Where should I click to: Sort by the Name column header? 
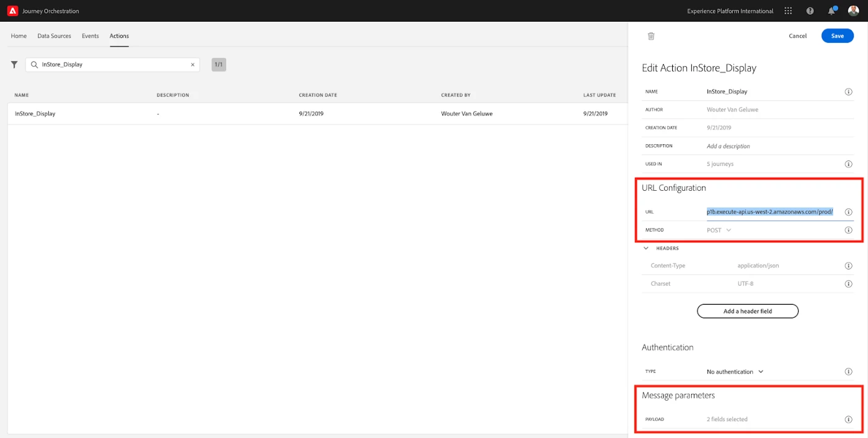point(22,95)
